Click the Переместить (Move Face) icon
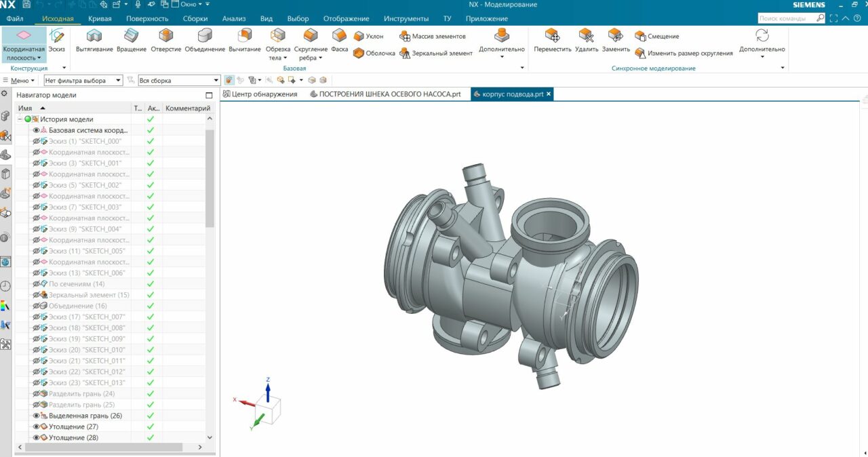This screenshot has height=457, width=868. coord(552,36)
